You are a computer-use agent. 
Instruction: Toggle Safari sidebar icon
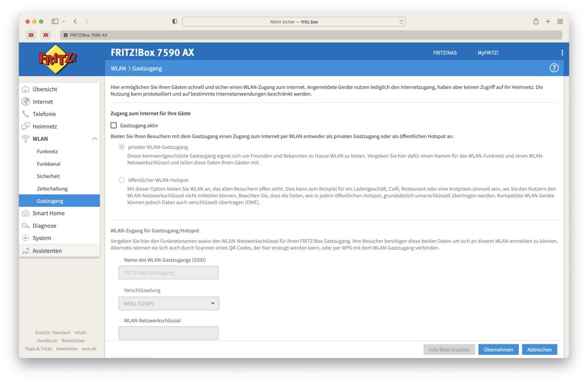point(55,21)
